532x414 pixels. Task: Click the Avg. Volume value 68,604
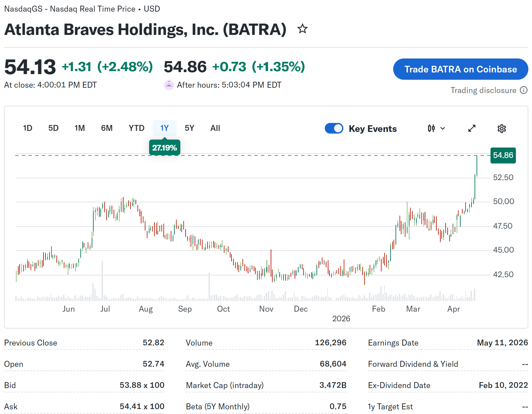333,364
